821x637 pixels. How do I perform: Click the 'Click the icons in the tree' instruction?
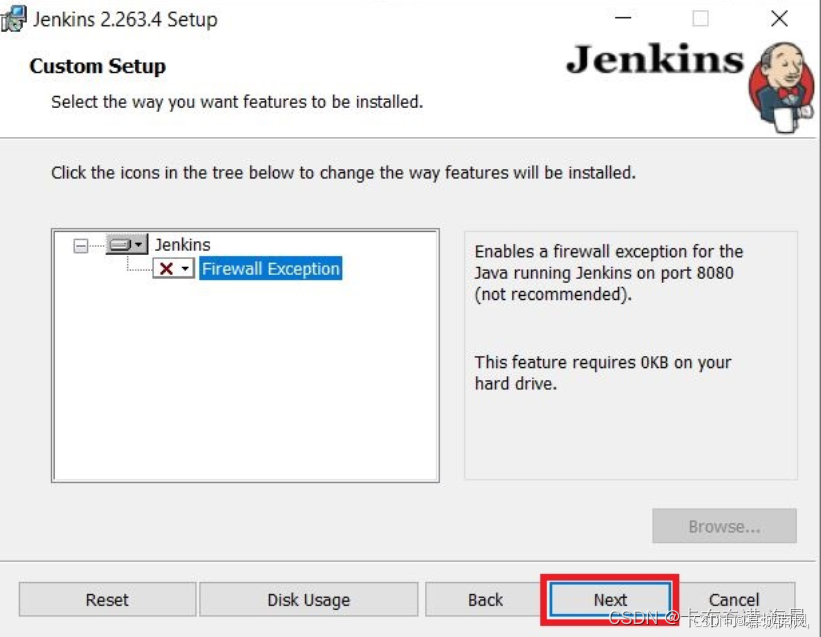343,172
